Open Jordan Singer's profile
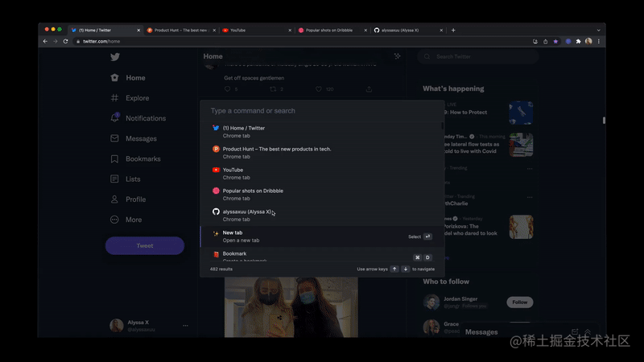 coord(460,298)
